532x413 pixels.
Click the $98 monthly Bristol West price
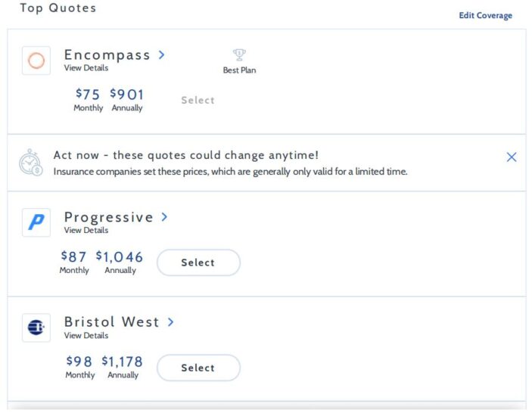point(79,362)
